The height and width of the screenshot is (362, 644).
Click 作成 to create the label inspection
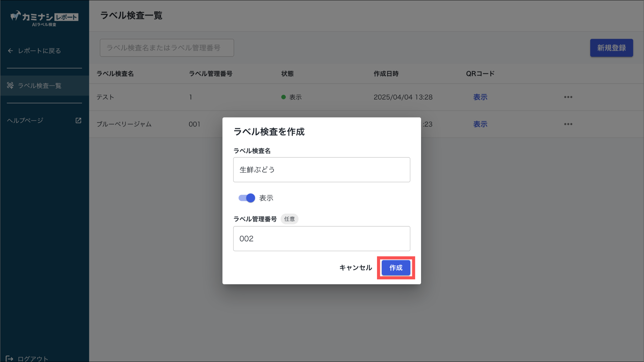[x=396, y=268]
